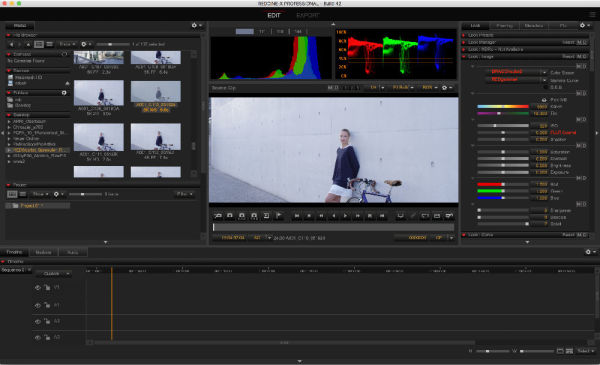Collapse the Look: Image section

[464, 57]
